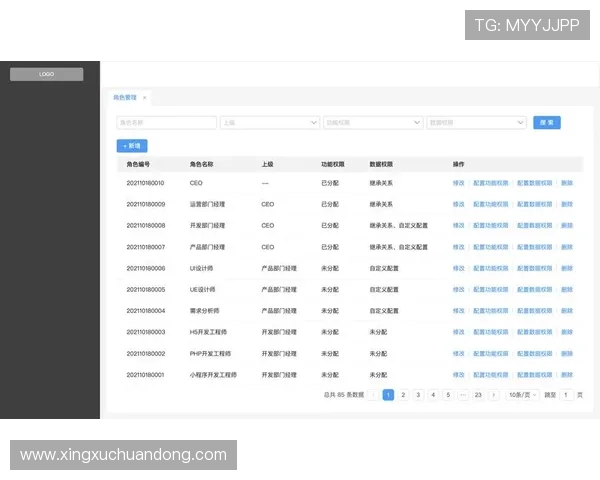Click 配置数据权限 for 开发部门经理
The image size is (600, 480).
(x=535, y=225)
